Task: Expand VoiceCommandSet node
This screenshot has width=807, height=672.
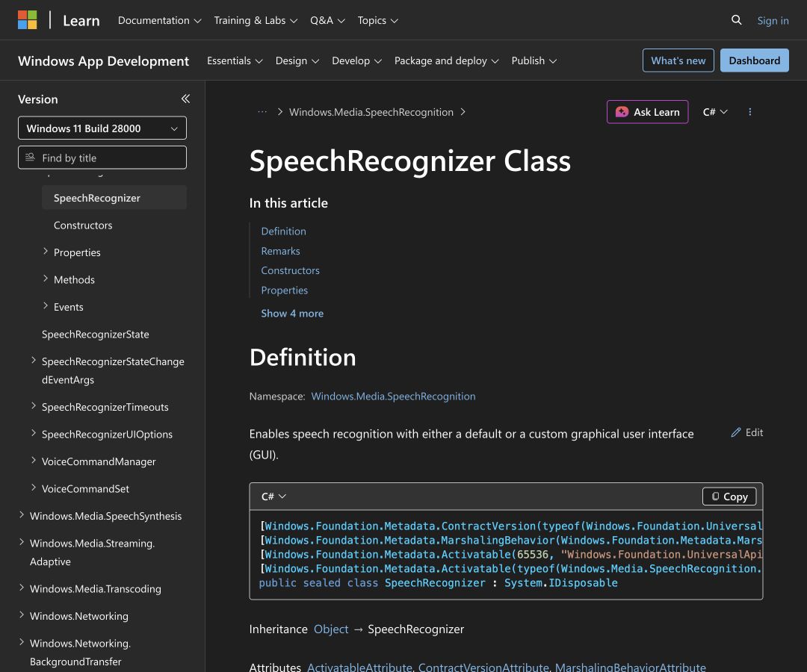Action: tap(34, 488)
